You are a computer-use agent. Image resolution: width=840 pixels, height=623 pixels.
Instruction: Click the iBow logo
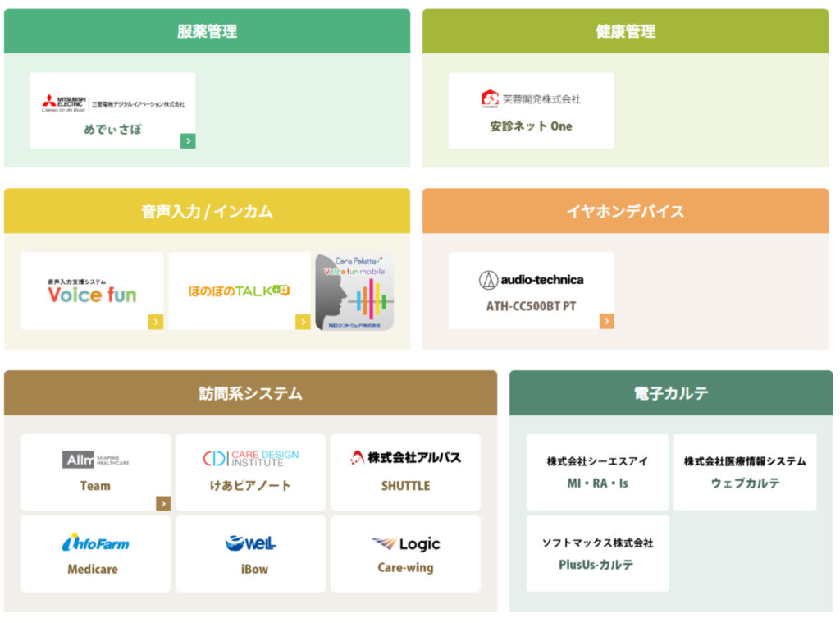(x=250, y=543)
